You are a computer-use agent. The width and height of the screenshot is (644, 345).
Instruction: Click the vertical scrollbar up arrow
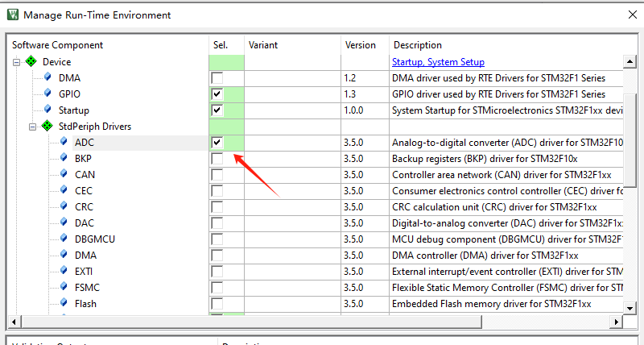coord(630,62)
